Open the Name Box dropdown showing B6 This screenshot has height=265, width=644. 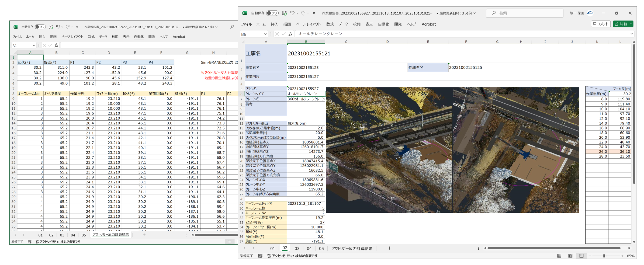click(x=265, y=34)
